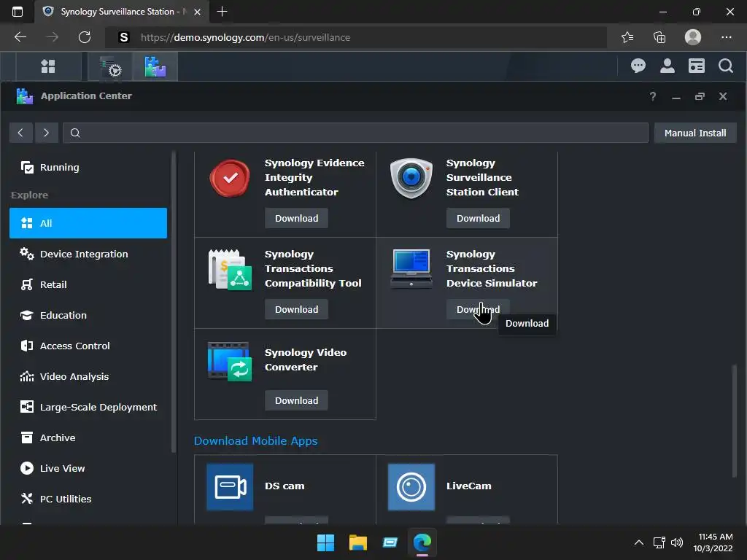Add page to browser favorites
Viewport: 747px width, 560px height.
[x=627, y=37]
